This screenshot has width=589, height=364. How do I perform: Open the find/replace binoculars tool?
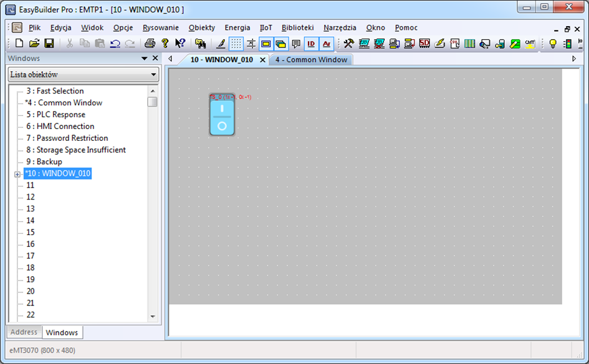(200, 44)
